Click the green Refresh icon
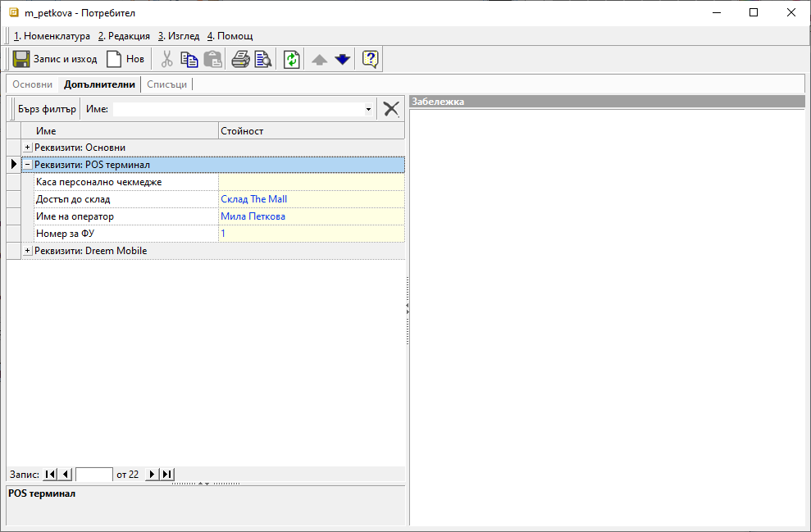 tap(292, 59)
